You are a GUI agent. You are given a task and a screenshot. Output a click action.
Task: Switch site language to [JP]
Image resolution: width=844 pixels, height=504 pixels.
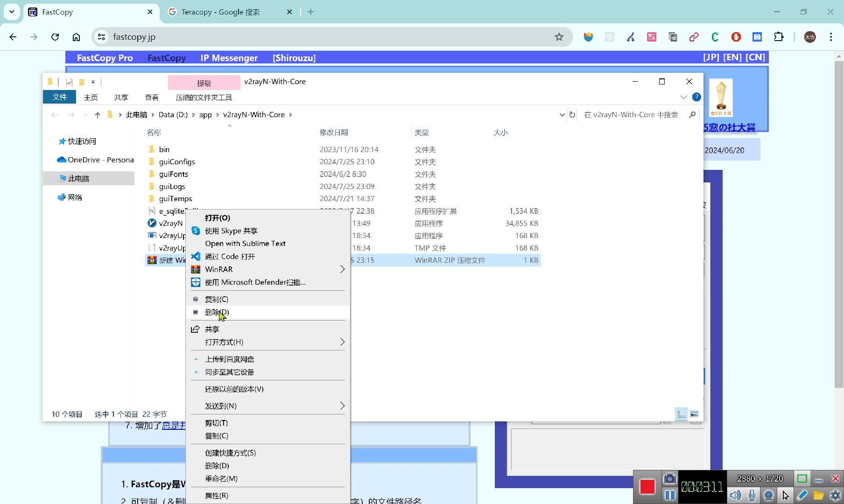click(711, 57)
